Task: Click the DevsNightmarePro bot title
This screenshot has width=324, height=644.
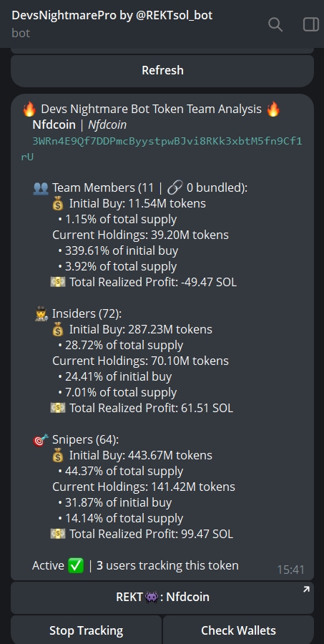Action: pyautogui.click(x=112, y=16)
